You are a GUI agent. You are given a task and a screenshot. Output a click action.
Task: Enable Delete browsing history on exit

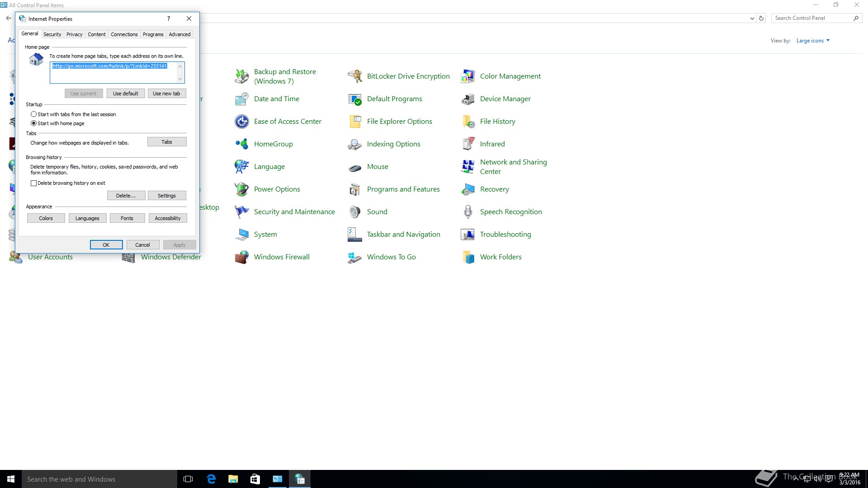pyautogui.click(x=34, y=183)
